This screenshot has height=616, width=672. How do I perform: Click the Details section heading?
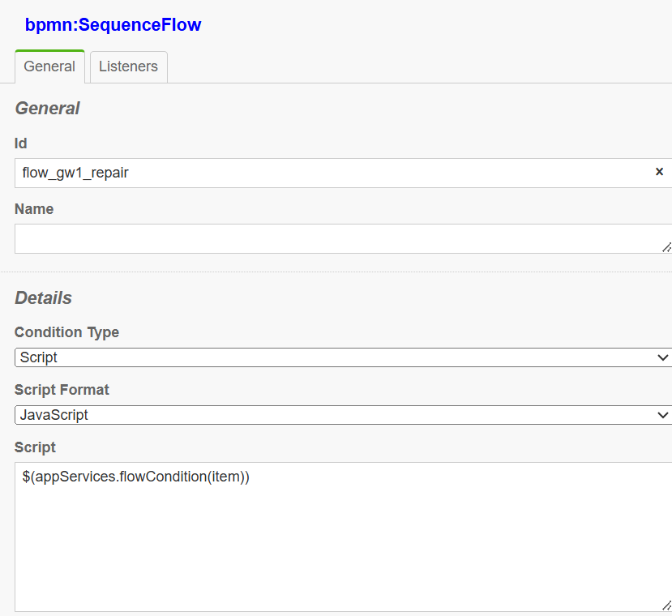pos(43,298)
